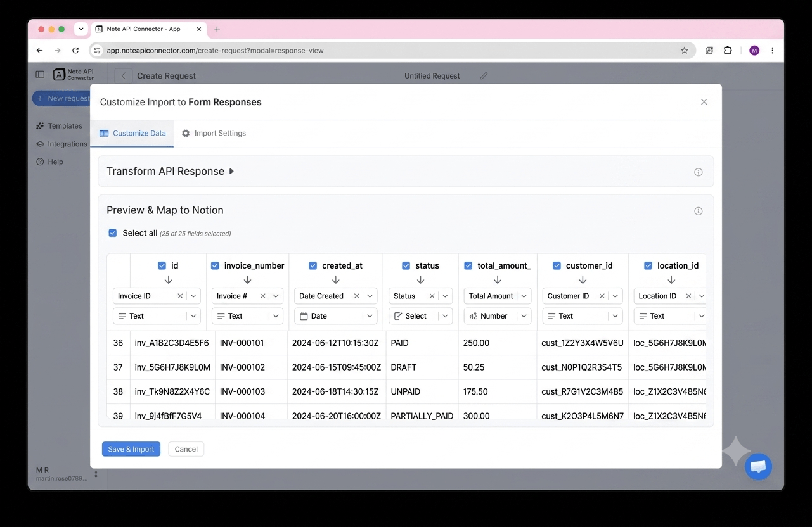Uncheck the location_id field checkbox
The width and height of the screenshot is (812, 527).
[x=648, y=265]
